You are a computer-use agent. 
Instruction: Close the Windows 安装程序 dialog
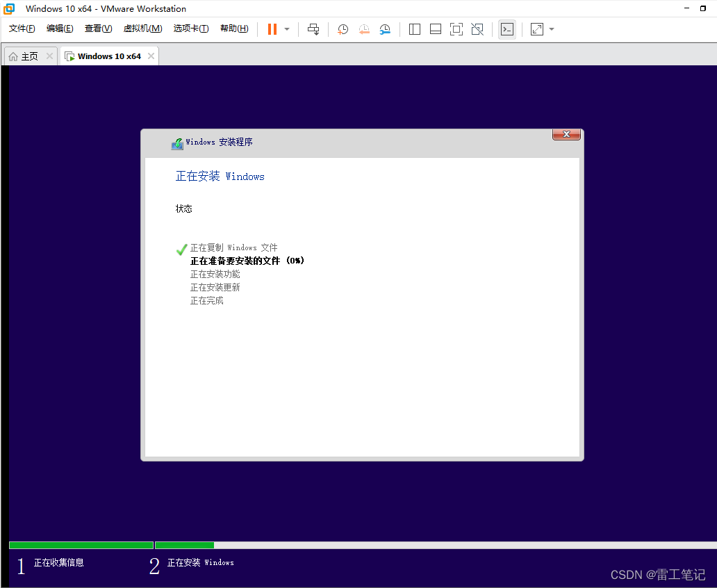click(x=566, y=134)
